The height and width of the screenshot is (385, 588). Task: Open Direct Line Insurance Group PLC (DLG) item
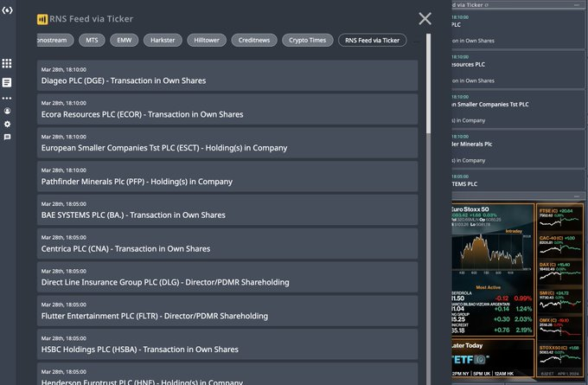pyautogui.click(x=227, y=277)
